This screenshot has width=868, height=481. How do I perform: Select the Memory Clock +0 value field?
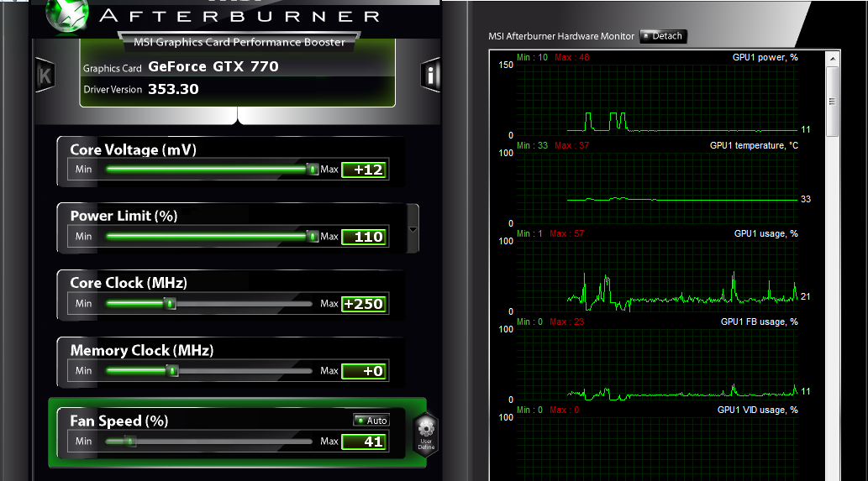click(x=364, y=371)
